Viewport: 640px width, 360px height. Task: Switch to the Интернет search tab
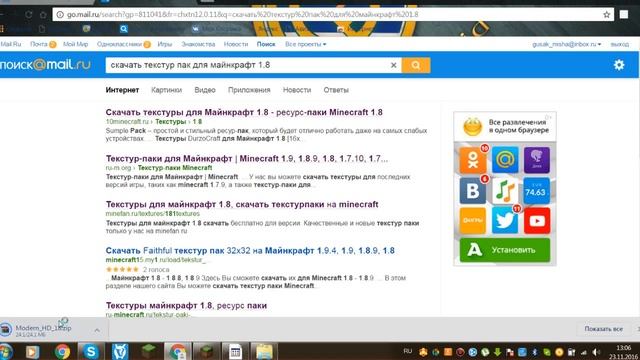122,90
